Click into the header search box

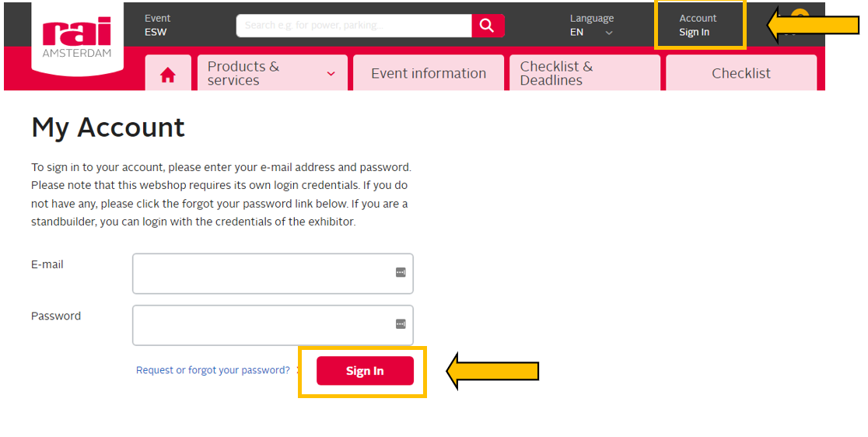point(354,26)
